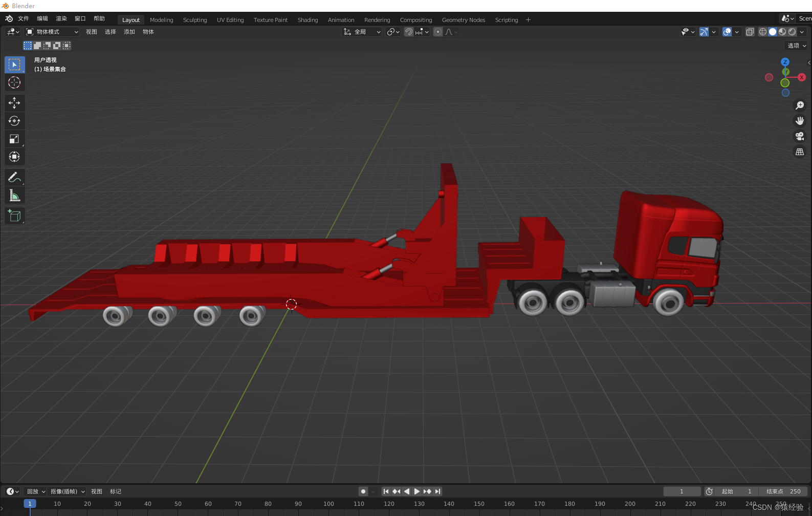This screenshot has width=812, height=516.
Task: Toggle viewport overlays display
Action: [x=727, y=32]
